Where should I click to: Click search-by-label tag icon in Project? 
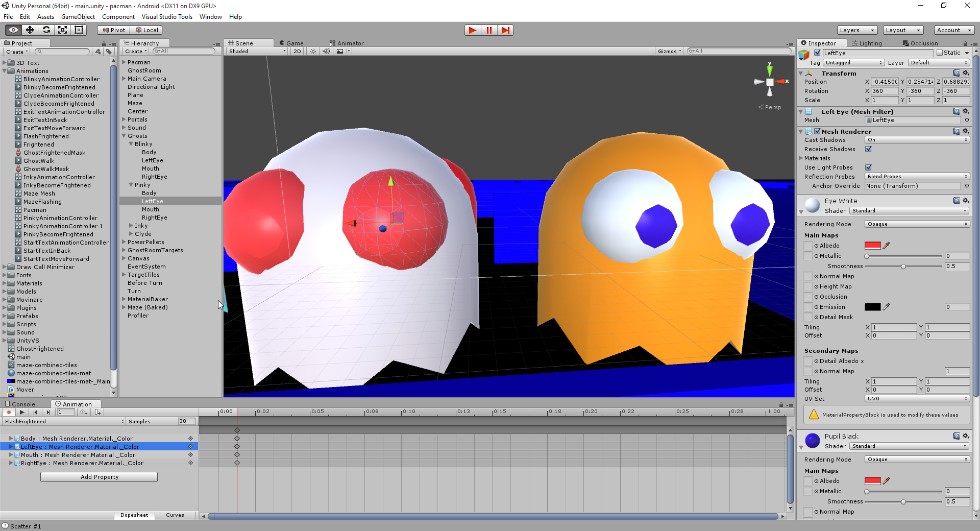point(109,52)
